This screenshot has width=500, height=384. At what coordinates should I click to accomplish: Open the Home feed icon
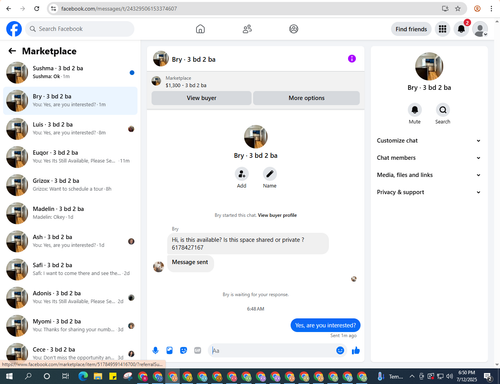[200, 29]
